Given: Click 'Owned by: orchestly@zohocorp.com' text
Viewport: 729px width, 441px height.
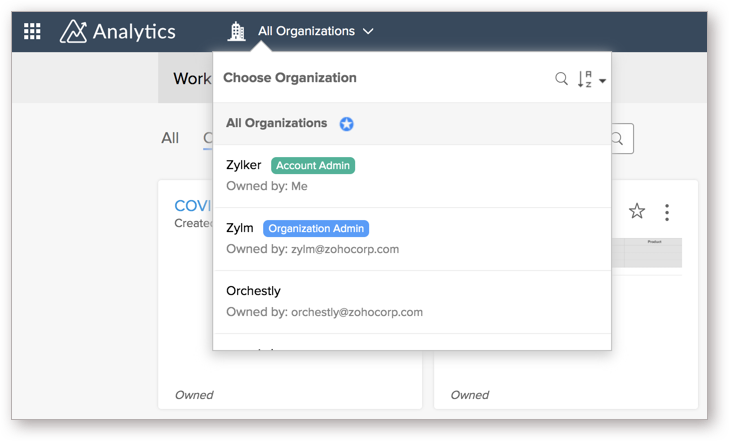Looking at the screenshot, I should (x=325, y=312).
